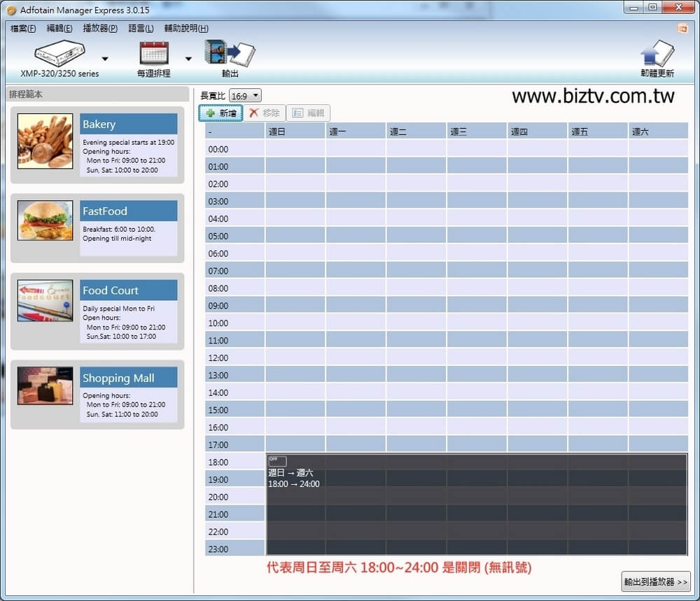Toggle the OFF indicator on scheduled block
The image size is (700, 601).
277,461
